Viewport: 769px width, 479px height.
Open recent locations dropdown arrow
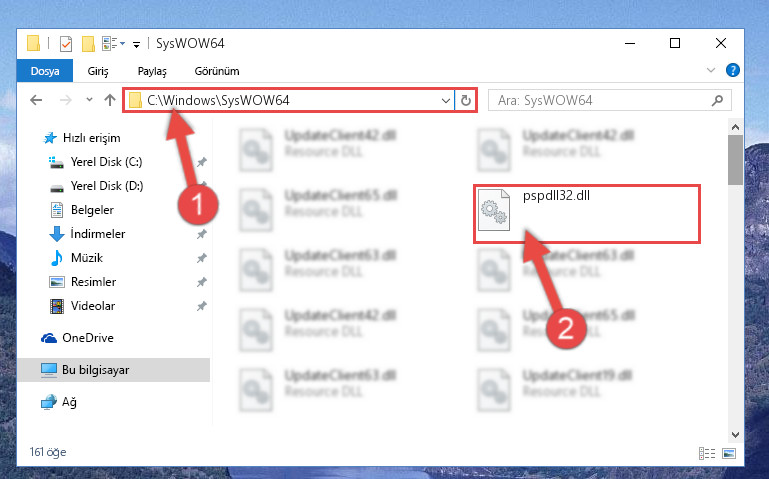pyautogui.click(x=89, y=100)
